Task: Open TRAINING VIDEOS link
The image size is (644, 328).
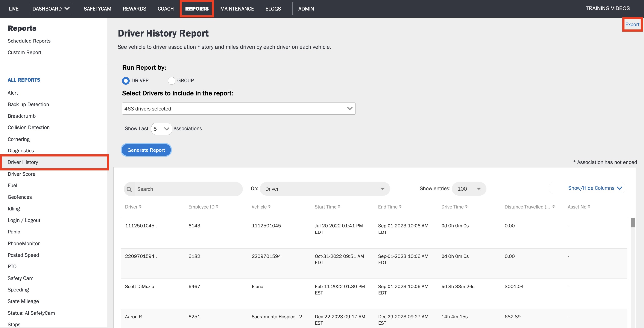Action: click(608, 8)
